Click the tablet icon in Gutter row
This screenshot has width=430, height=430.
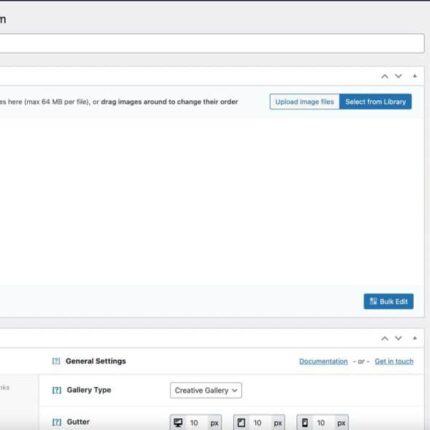coord(241,423)
